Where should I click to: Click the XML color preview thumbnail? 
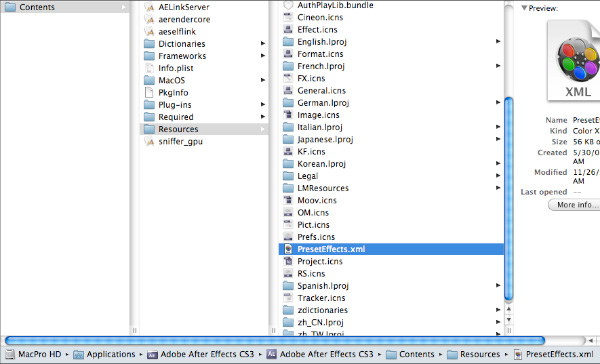(574, 61)
